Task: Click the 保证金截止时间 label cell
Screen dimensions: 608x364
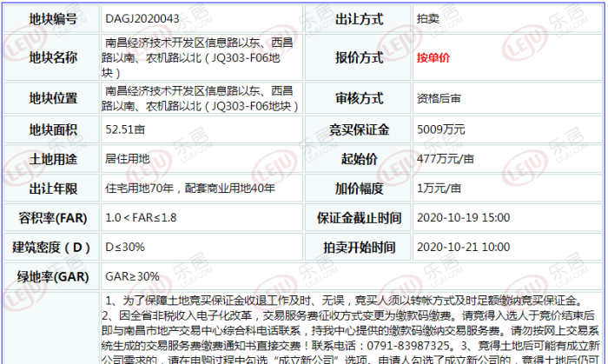Action: 358,218
